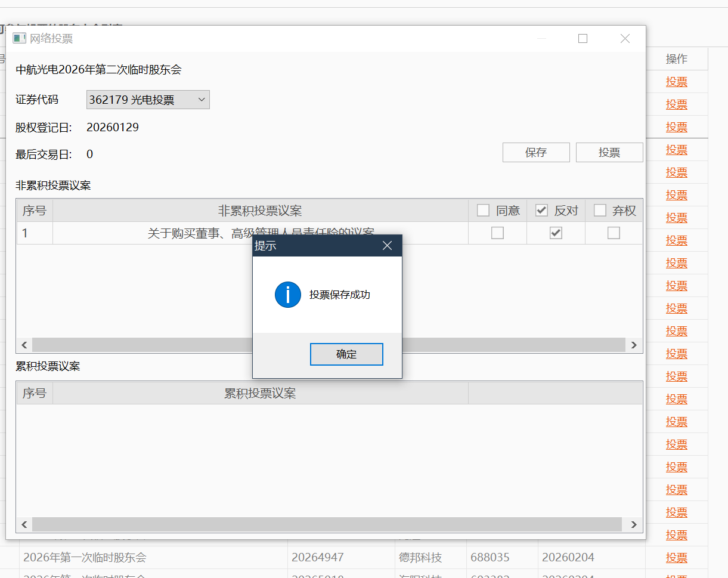Click the 保存 button

(x=536, y=152)
